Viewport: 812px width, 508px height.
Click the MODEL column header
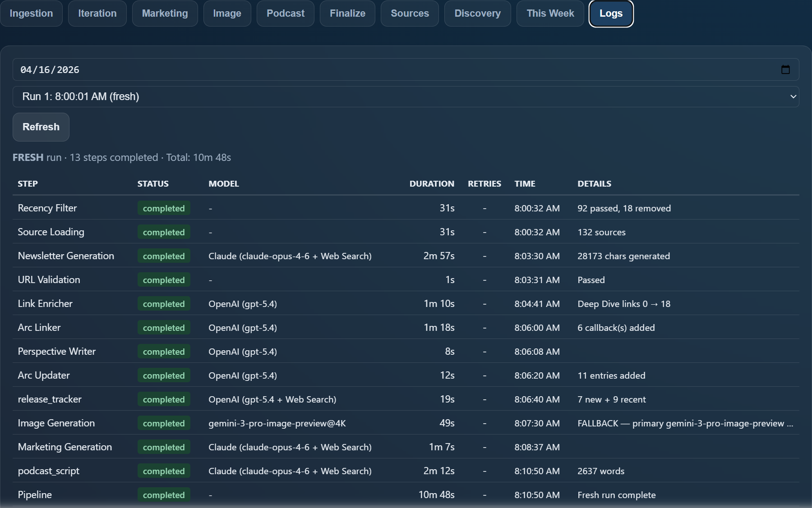coord(224,183)
